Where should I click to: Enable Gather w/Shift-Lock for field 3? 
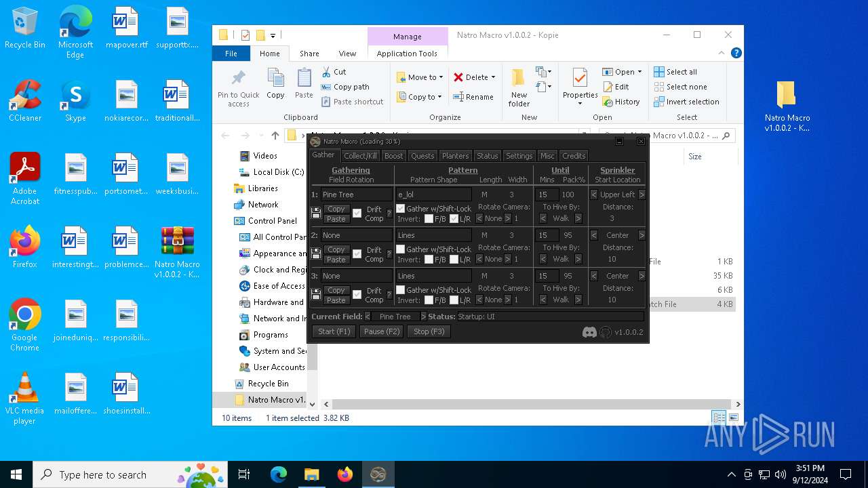pos(401,290)
